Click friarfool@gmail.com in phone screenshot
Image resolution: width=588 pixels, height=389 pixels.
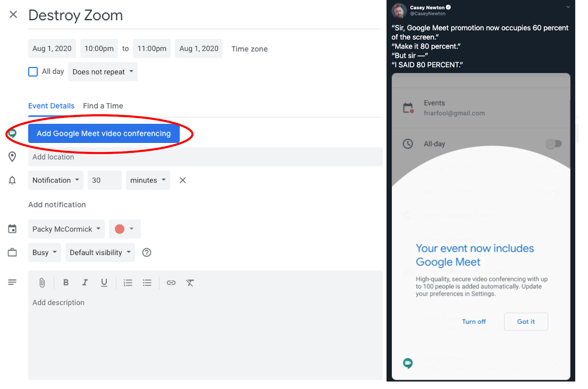pos(454,113)
